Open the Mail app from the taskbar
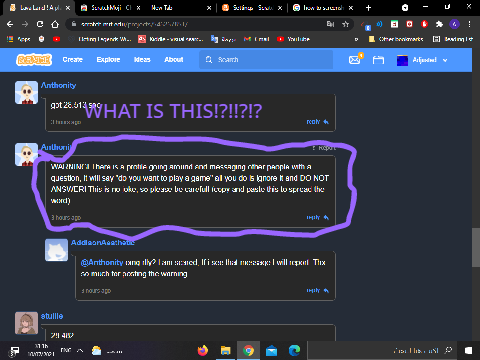 coord(271,351)
